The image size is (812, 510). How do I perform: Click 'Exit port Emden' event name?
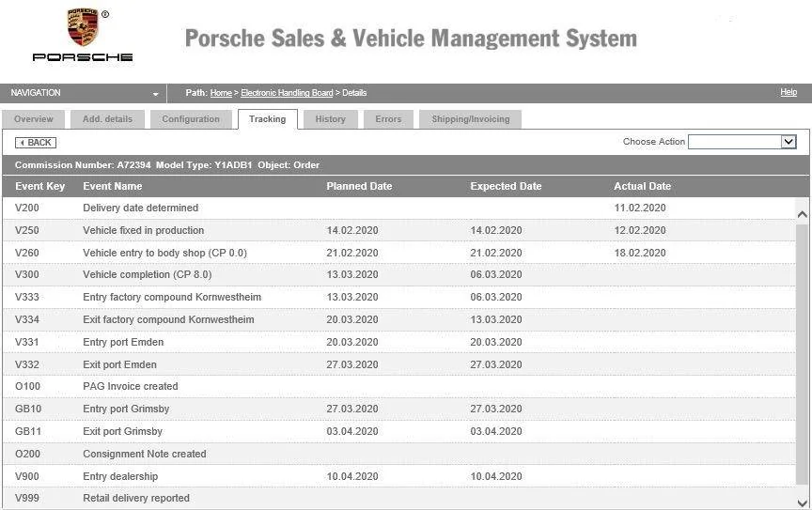click(x=119, y=364)
